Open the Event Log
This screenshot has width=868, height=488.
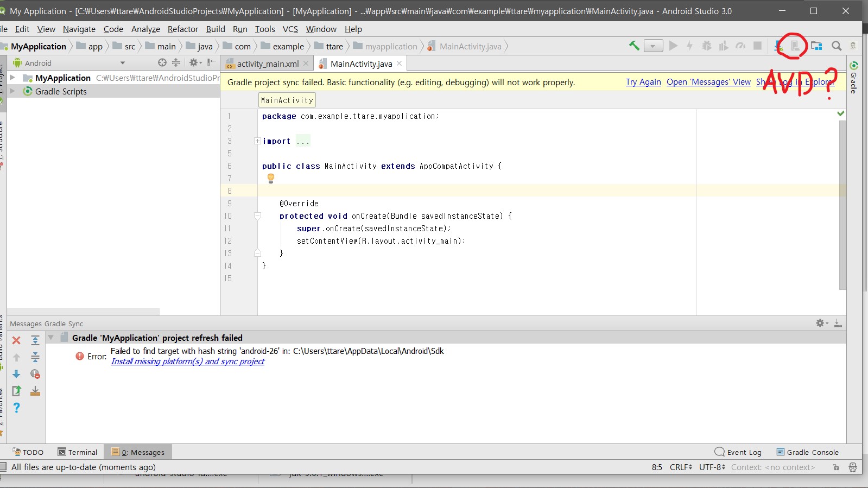(738, 452)
